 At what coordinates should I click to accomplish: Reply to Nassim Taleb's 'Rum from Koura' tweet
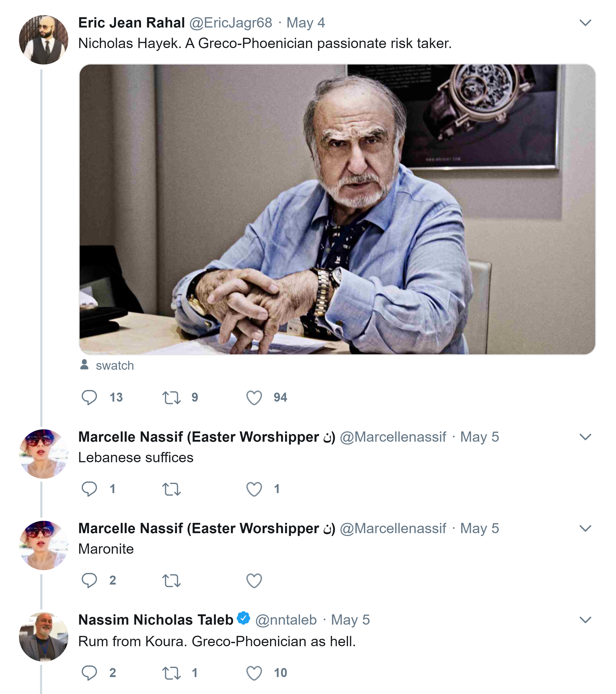tap(89, 673)
